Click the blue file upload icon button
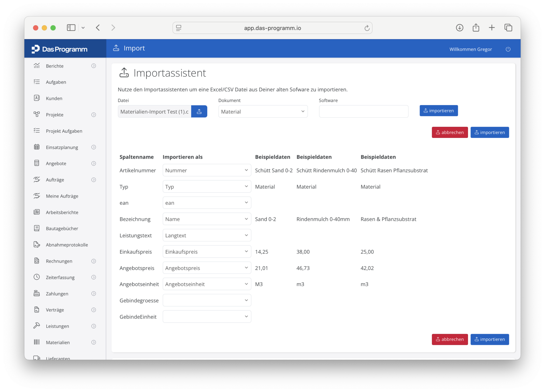The height and width of the screenshot is (392, 545). click(199, 112)
